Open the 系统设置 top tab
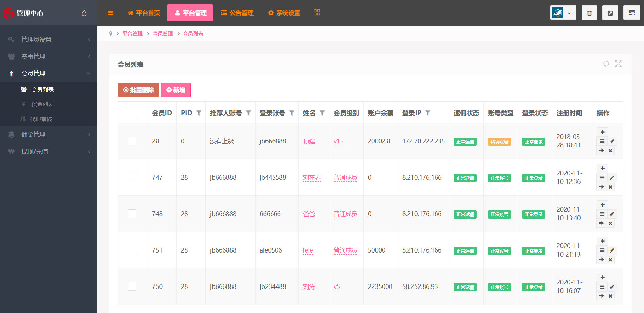This screenshot has width=644, height=313. tap(284, 13)
